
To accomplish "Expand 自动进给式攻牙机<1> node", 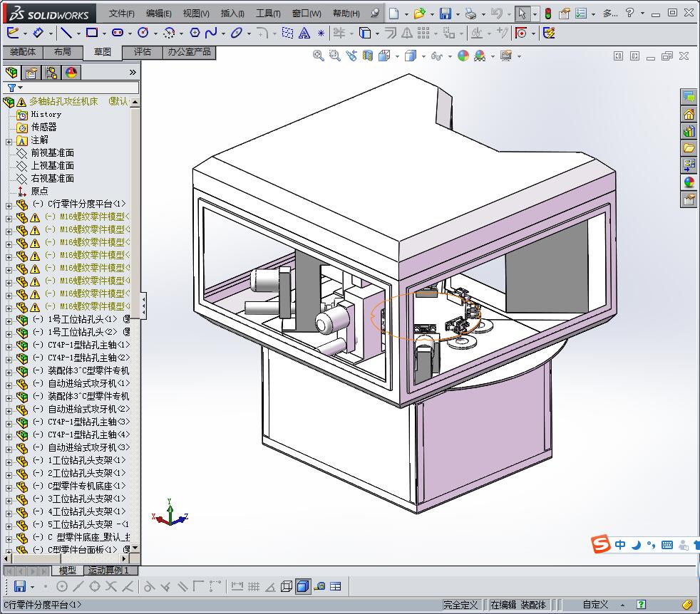I will [9, 385].
